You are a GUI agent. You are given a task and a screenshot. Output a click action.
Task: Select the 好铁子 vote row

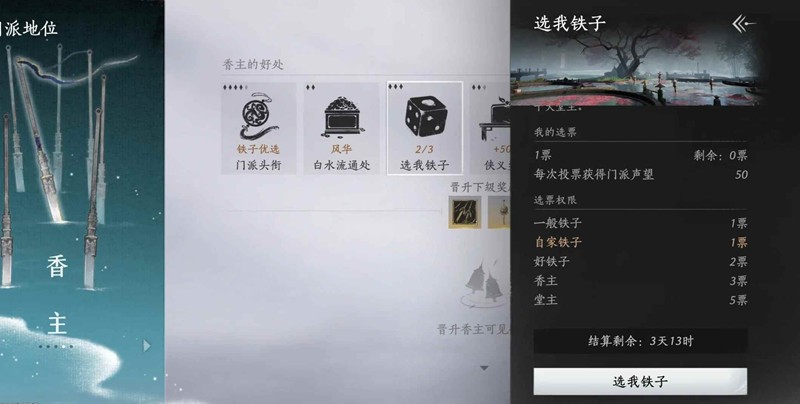coord(640,262)
